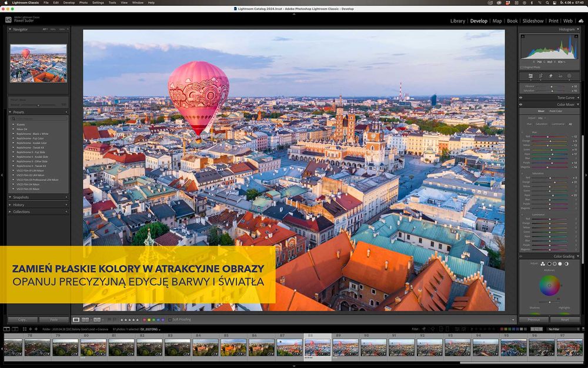Toggle shadow clipping indicator in histogram
The width and height of the screenshot is (588, 368).
pyautogui.click(x=523, y=37)
